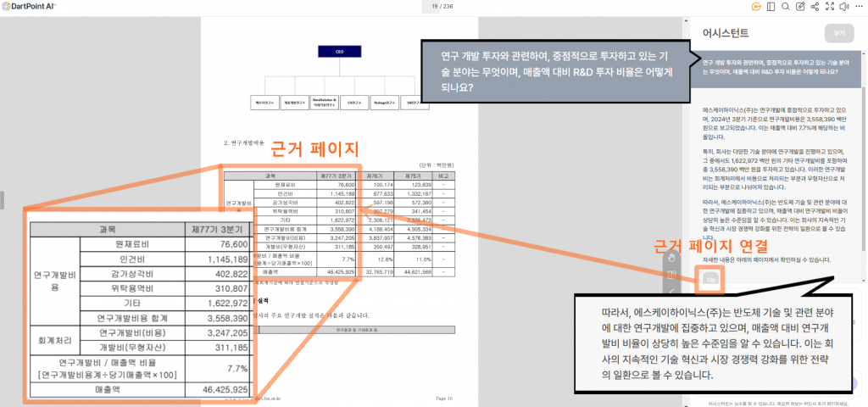This screenshot has height=407, width=868.
Task: Click the Page 16 footer label
Action: pos(444,398)
